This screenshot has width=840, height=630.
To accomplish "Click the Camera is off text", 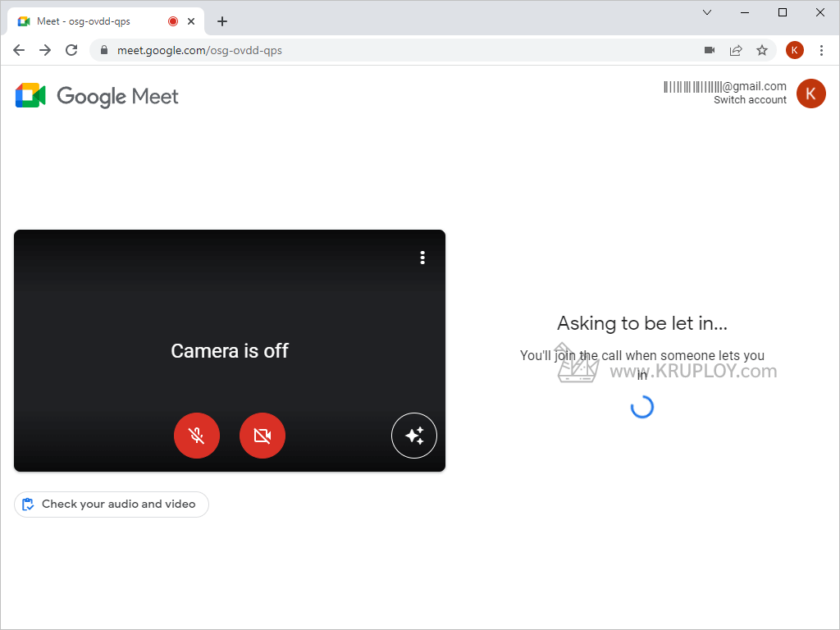I will [x=230, y=351].
